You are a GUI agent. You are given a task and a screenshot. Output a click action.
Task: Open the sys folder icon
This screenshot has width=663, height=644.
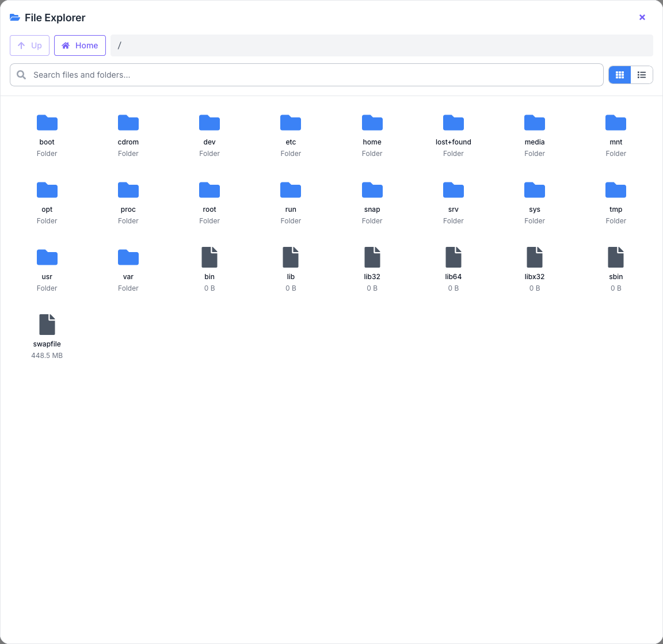tap(535, 190)
